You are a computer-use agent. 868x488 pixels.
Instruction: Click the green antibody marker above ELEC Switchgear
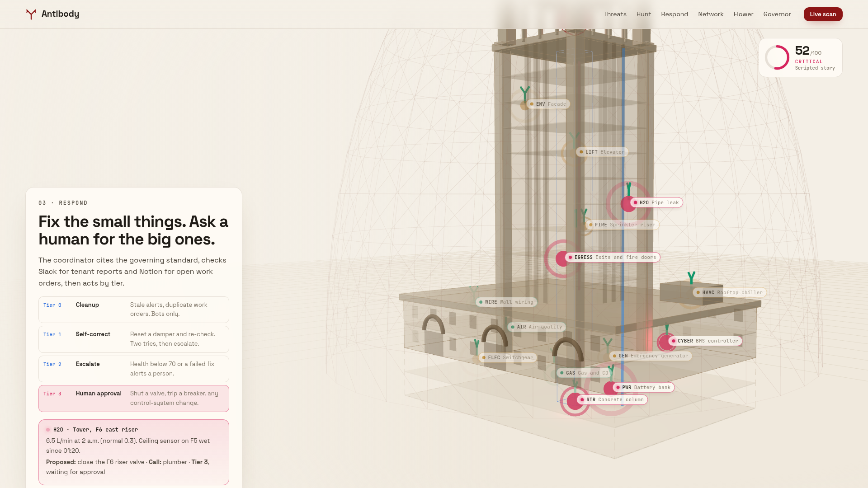(x=476, y=347)
